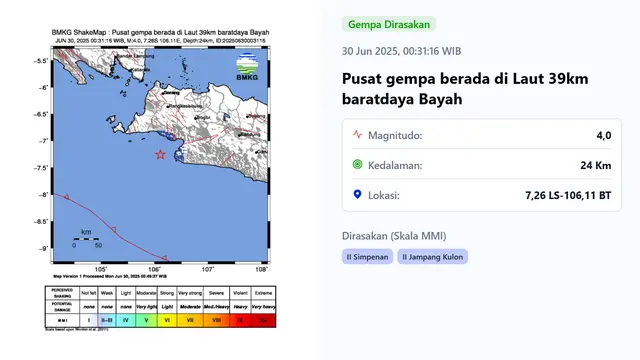This screenshot has width=640, height=360.
Task: Click the Dirasakan (Skala MMI) heading
Action: point(394,236)
